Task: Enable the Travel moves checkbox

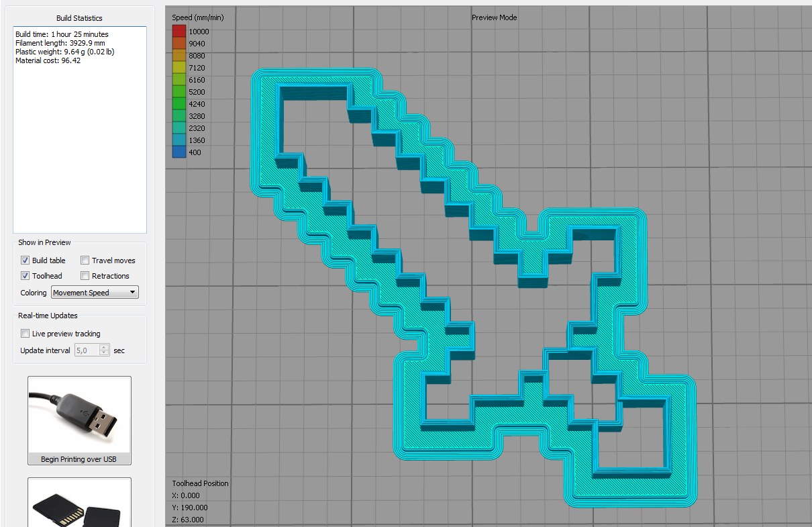Action: (x=85, y=260)
